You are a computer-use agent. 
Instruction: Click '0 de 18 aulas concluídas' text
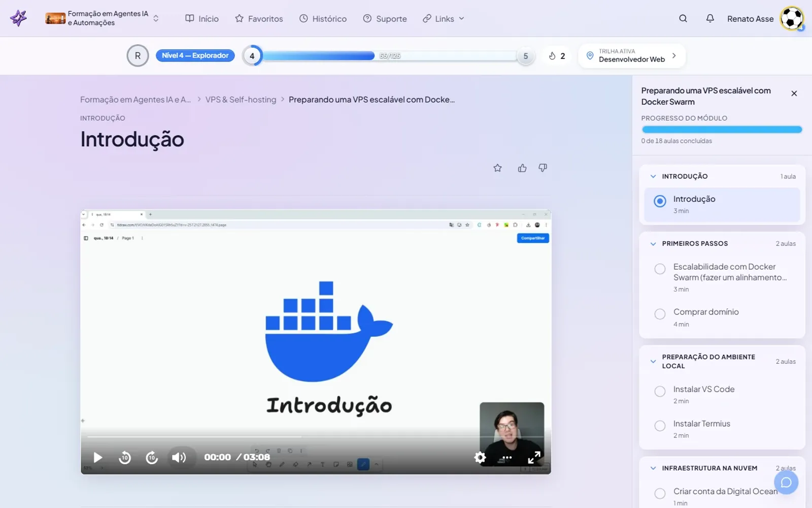[x=676, y=141]
